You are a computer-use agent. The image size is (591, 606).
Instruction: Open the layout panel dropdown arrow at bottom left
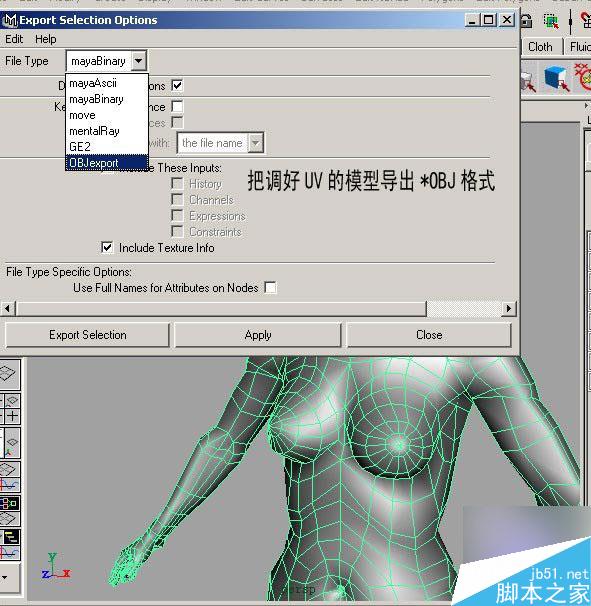tap(5, 577)
